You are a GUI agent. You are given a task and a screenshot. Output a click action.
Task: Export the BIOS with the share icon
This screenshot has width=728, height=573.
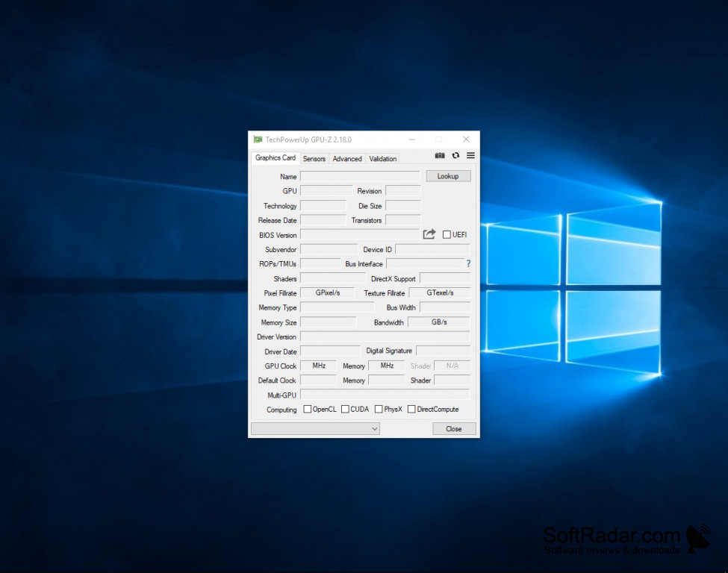429,234
